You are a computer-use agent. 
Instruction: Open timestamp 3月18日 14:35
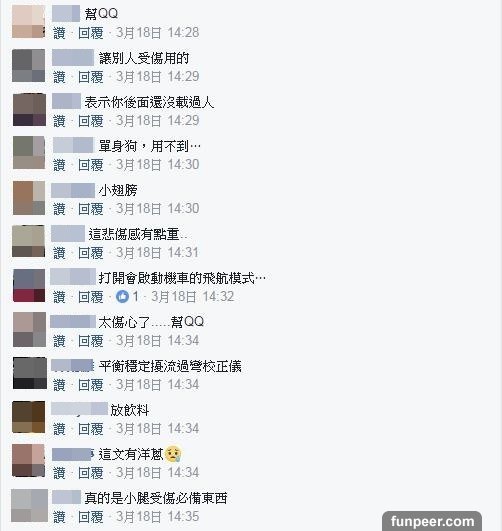[x=158, y=517]
